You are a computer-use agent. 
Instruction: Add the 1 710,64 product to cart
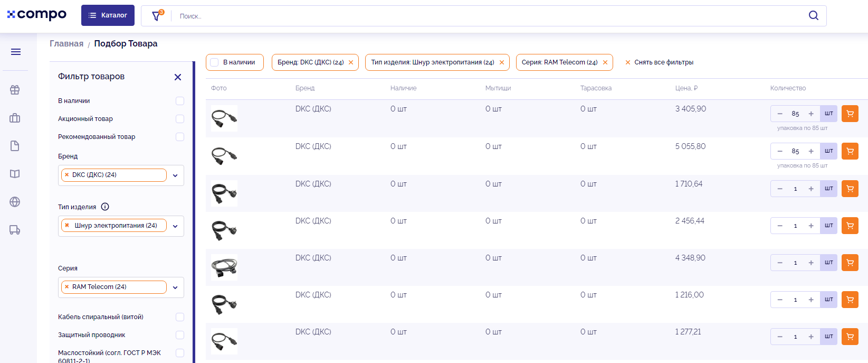coord(850,189)
